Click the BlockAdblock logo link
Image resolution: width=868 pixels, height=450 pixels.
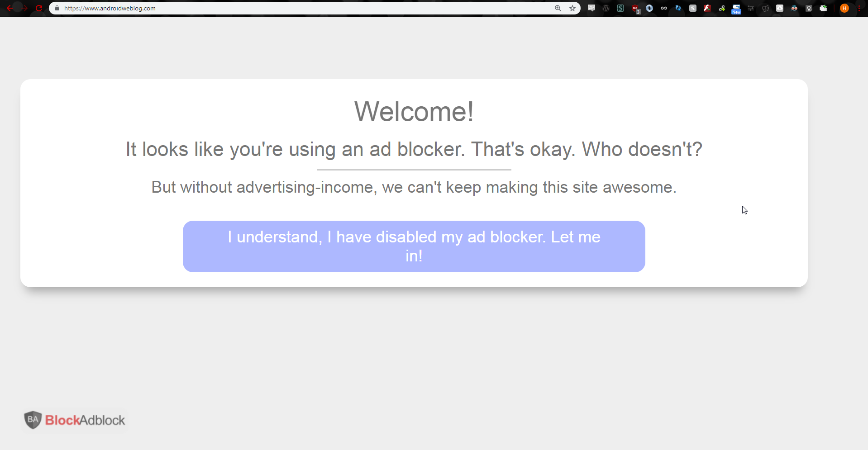click(75, 420)
